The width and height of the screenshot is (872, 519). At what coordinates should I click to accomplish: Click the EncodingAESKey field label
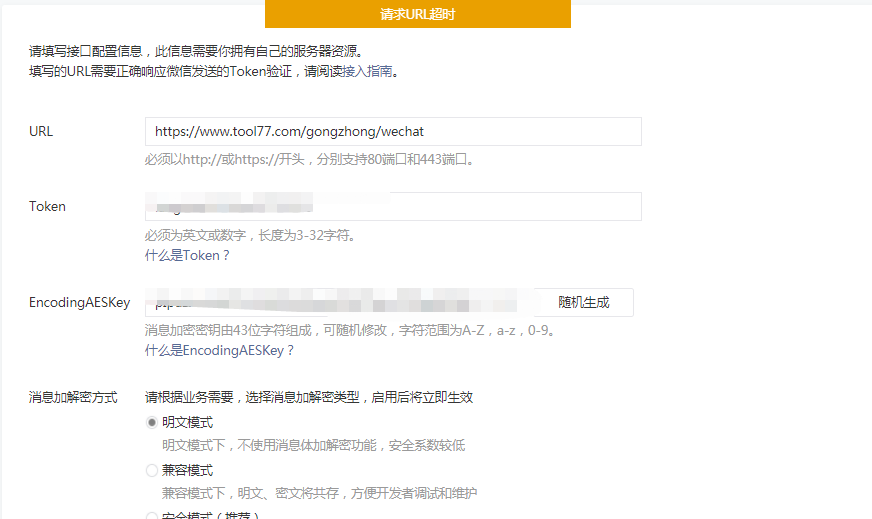[x=80, y=302]
